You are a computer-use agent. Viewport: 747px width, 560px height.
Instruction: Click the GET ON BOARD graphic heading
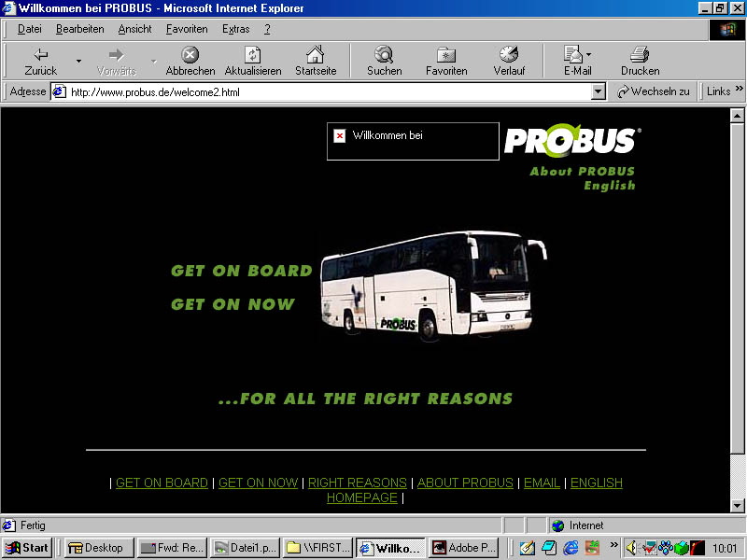[x=242, y=271]
